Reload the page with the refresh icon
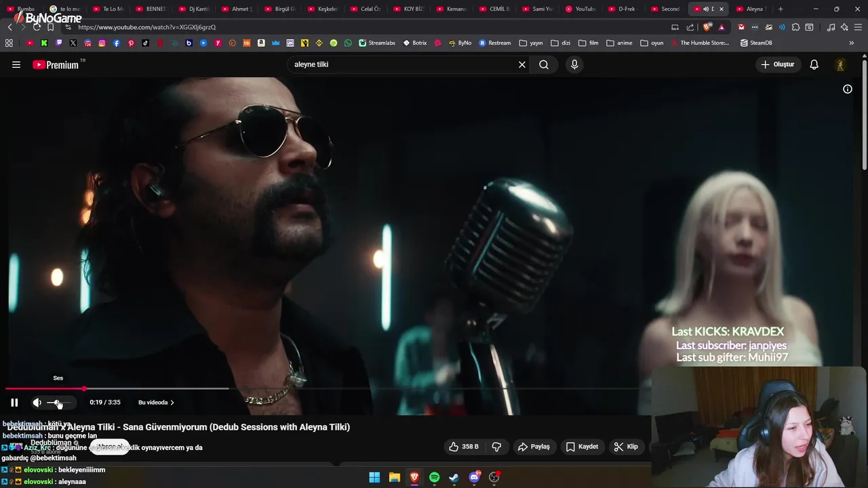 click(37, 27)
